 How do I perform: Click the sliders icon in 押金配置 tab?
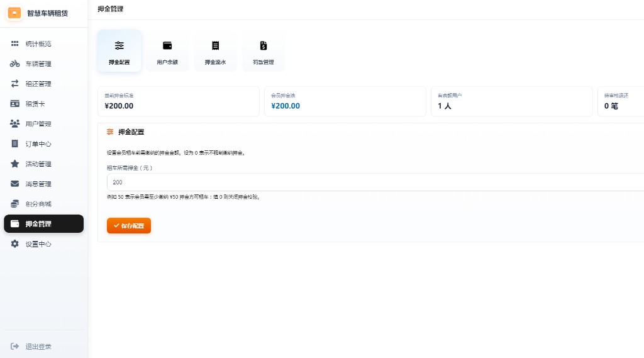click(119, 45)
